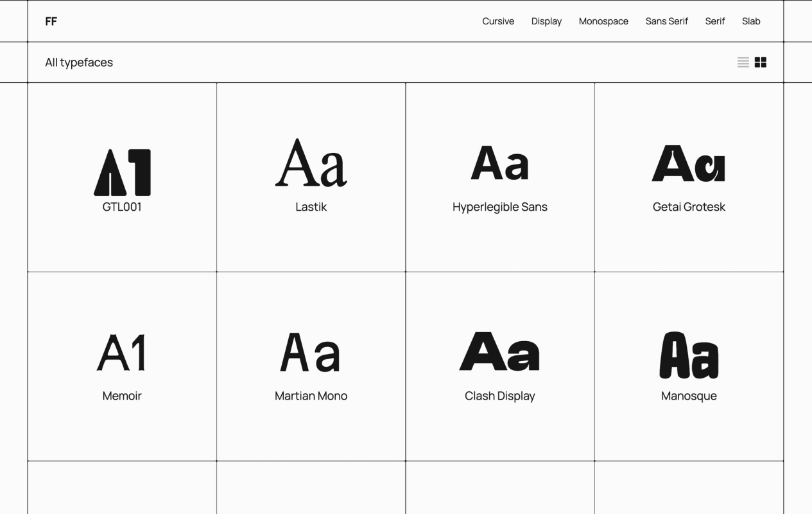Open the Clash Display Aa specimen
Viewport: 812px width, 514px height.
[x=500, y=351]
